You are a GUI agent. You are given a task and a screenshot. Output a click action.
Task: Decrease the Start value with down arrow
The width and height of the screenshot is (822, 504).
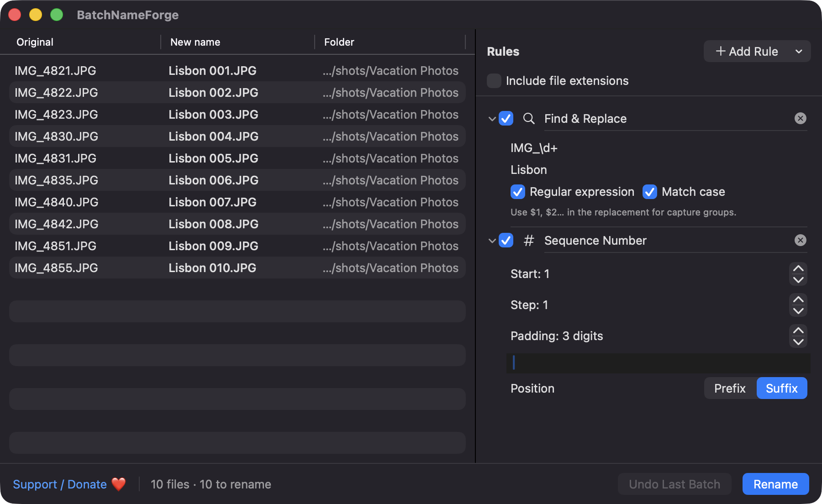(x=798, y=280)
